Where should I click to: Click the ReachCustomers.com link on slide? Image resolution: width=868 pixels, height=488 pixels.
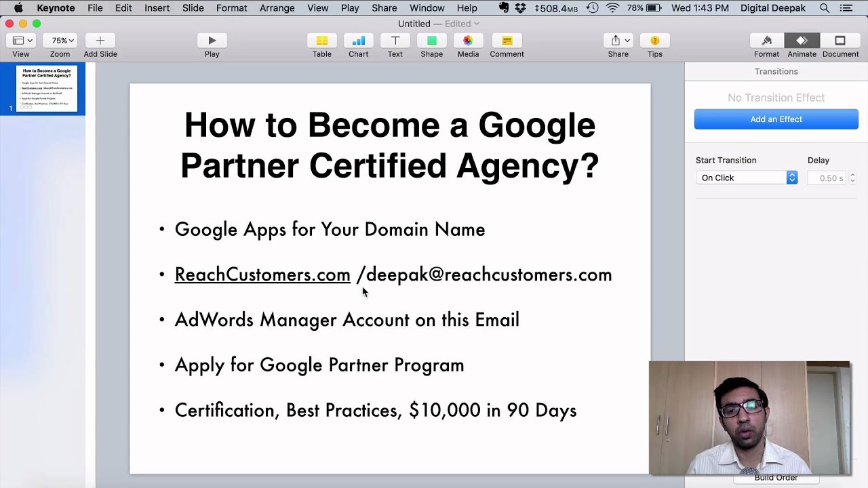262,274
